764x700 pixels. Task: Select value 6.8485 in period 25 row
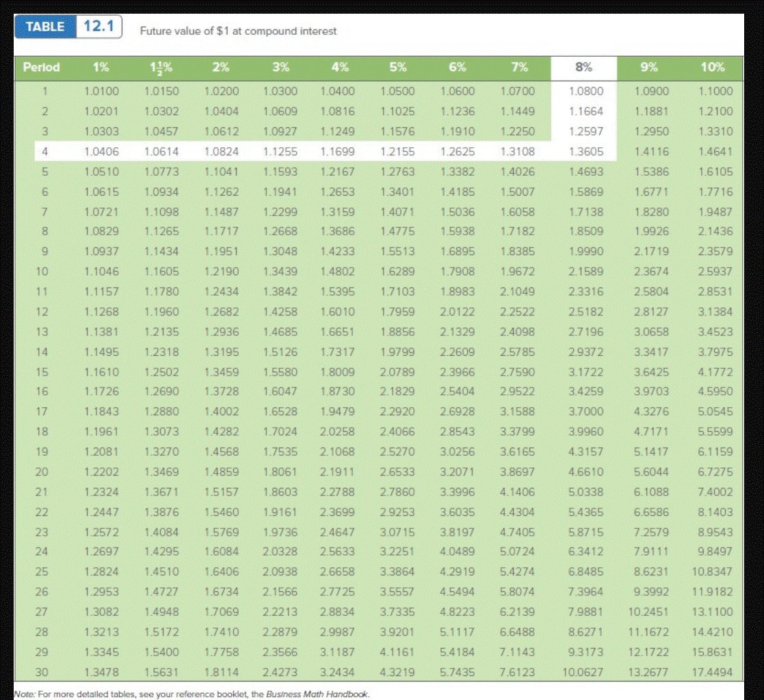[586, 571]
